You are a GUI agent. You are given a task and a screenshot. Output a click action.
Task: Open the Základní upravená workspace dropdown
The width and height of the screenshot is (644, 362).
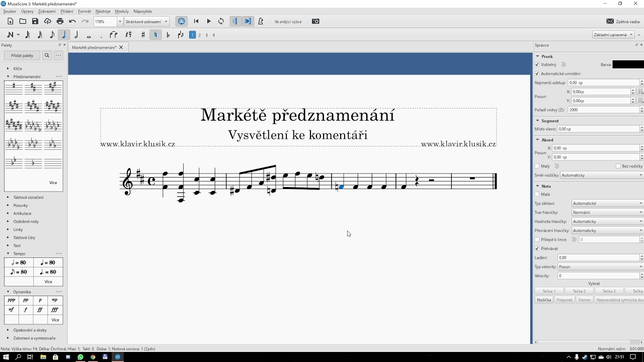(613, 35)
